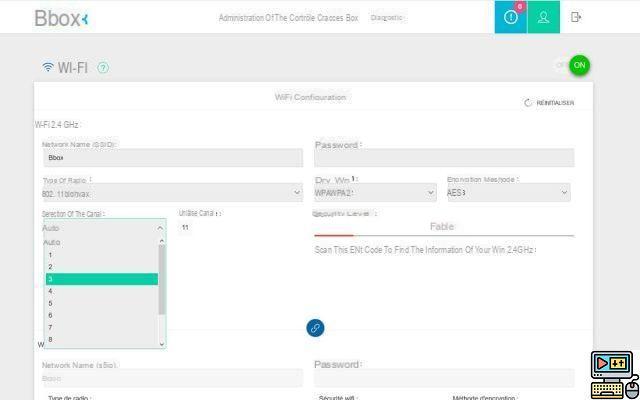Select channel 8 in the list
Viewport: 640px width, 400px height.
point(101,339)
